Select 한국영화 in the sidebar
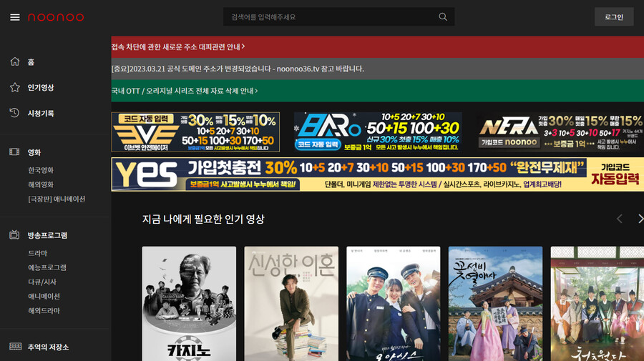 (41, 170)
